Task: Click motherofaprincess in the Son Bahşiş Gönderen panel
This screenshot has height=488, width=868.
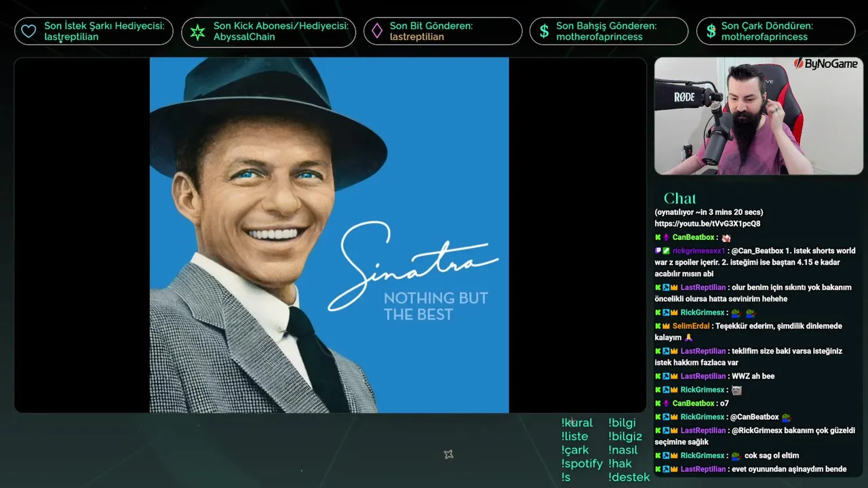Action: click(x=599, y=37)
